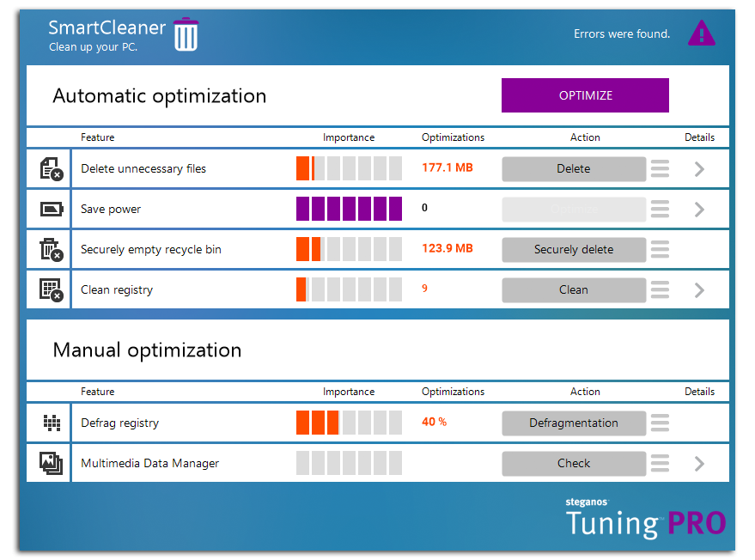Click the 'Delete unnecessary files' feature label
This screenshot has width=755, height=560.
(143, 169)
